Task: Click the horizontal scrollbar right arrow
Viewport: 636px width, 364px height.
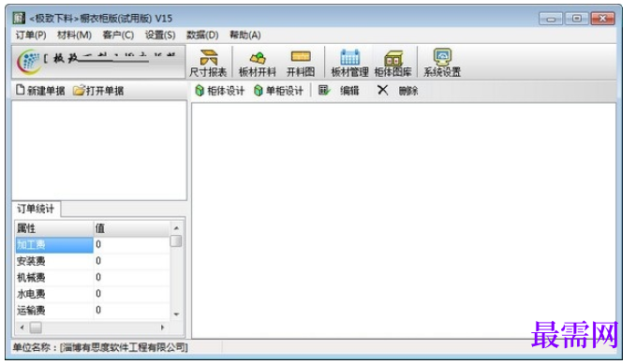Action: pos(163,328)
